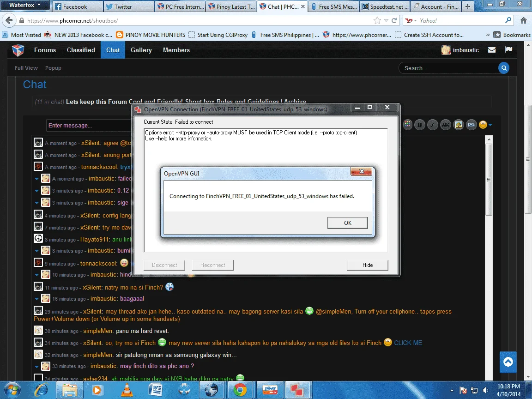Expand the smiley dropdown arrow
The height and width of the screenshot is (399, 532).
click(490, 125)
